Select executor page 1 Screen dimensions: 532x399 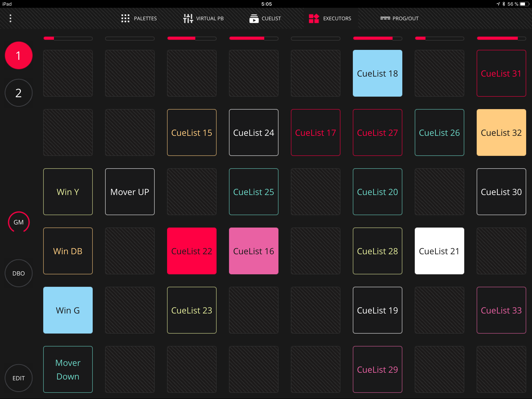[18, 56]
